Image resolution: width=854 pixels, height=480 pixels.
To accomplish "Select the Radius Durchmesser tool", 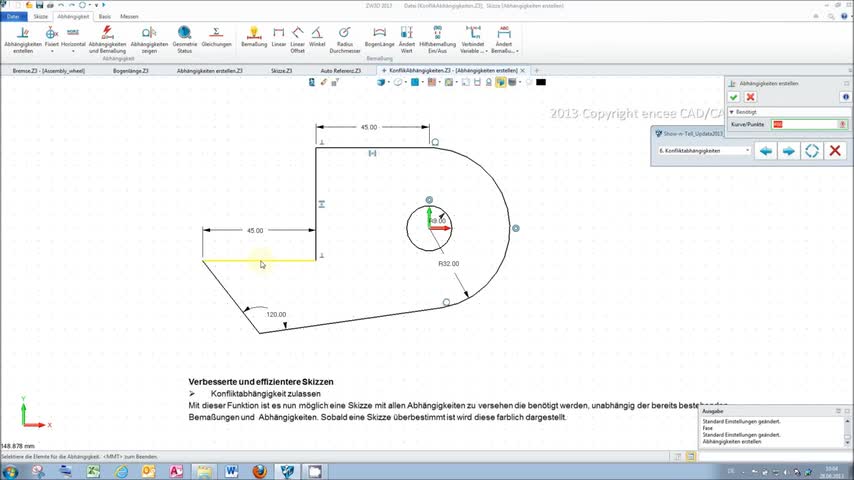I will click(x=345, y=39).
